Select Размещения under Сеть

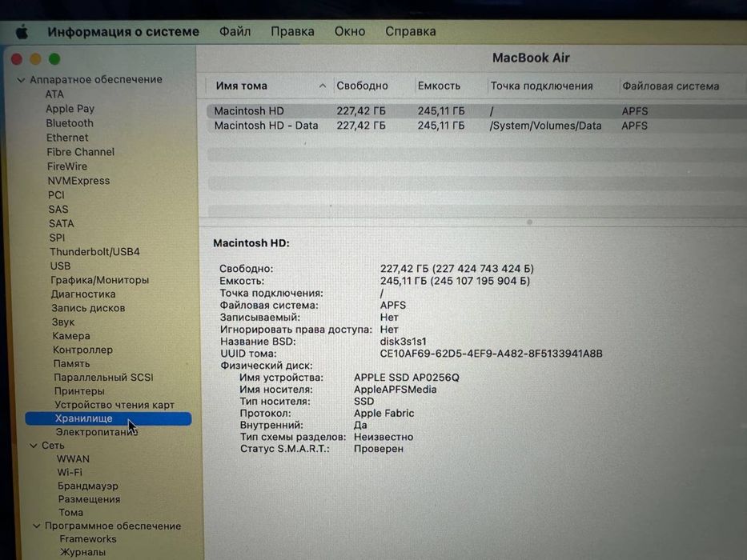[x=89, y=499]
